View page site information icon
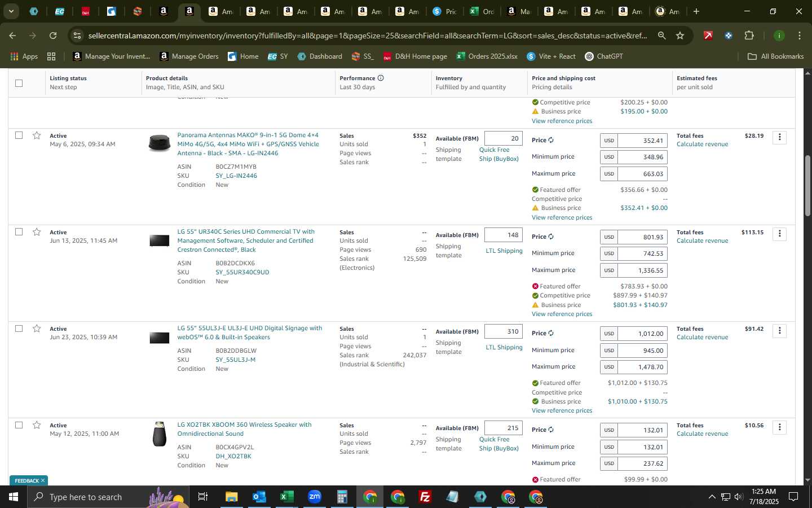This screenshot has width=812, height=508. [x=77, y=36]
